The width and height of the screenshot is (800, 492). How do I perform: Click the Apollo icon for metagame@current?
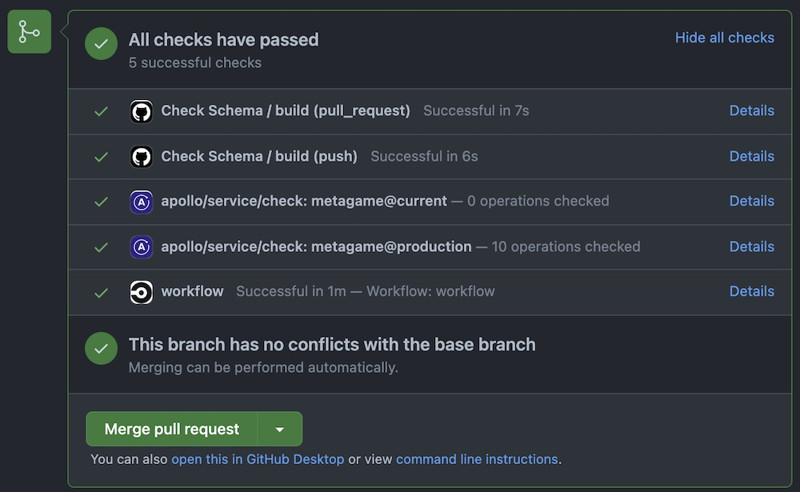pyautogui.click(x=141, y=201)
